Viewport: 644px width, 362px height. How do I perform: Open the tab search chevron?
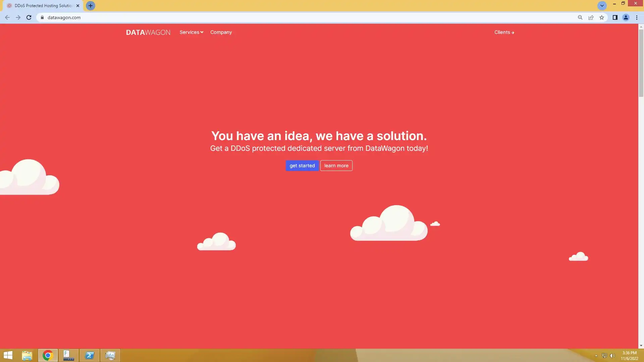(x=602, y=6)
